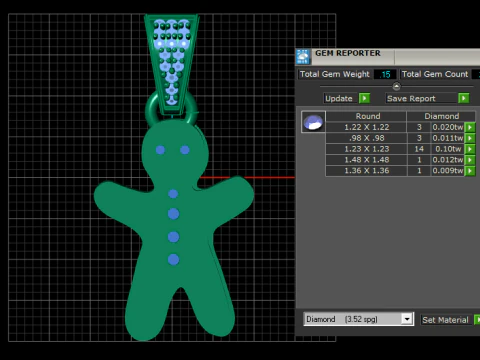
Task: Select the .98 X .98 size cell
Action: click(x=366, y=138)
